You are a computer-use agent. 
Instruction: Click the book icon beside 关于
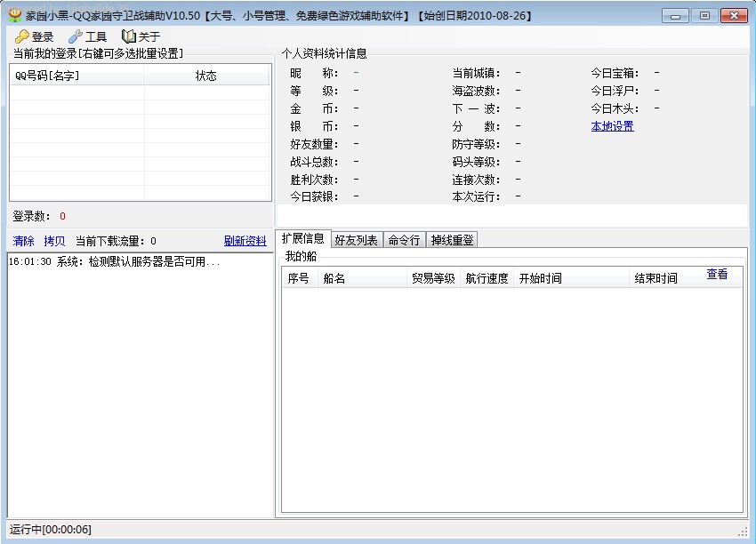point(128,36)
